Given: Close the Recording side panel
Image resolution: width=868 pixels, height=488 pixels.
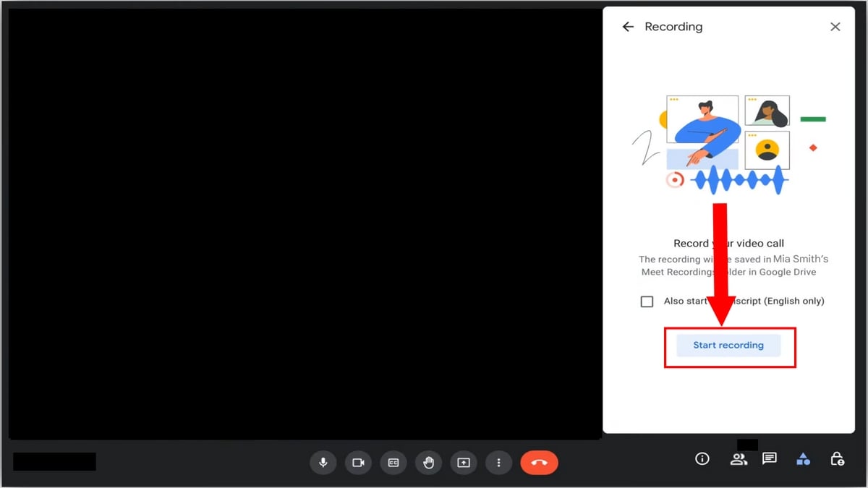Looking at the screenshot, I should (835, 27).
